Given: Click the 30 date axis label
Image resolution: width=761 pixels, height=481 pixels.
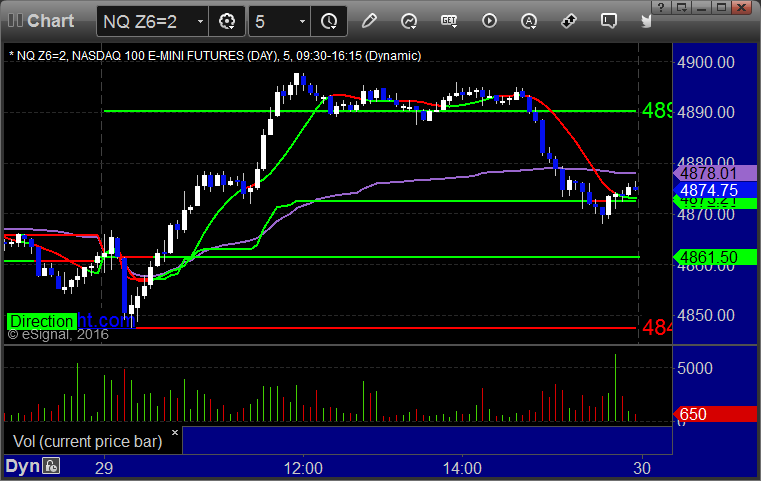Looking at the screenshot, I should 642,468.
